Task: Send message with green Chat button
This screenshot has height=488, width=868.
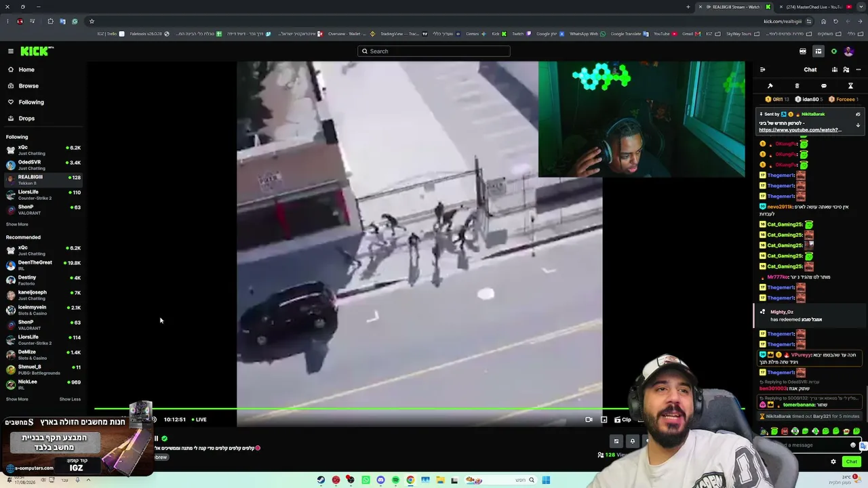Action: 852,462
